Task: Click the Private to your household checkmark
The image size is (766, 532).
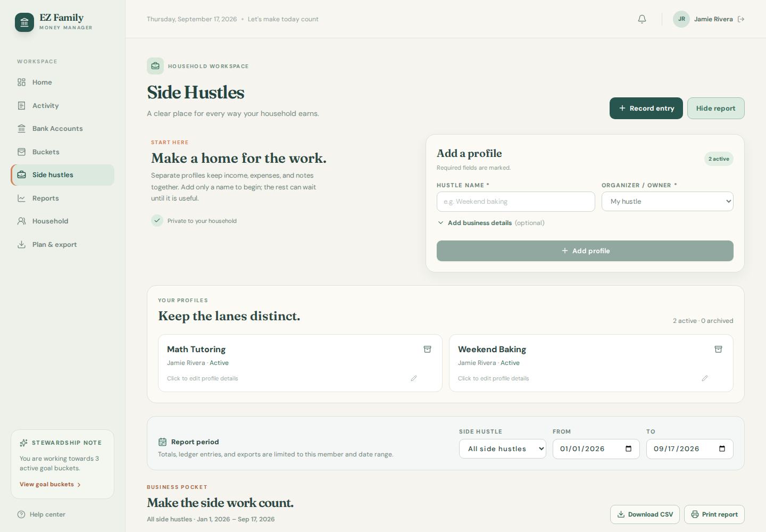Action: tap(157, 220)
